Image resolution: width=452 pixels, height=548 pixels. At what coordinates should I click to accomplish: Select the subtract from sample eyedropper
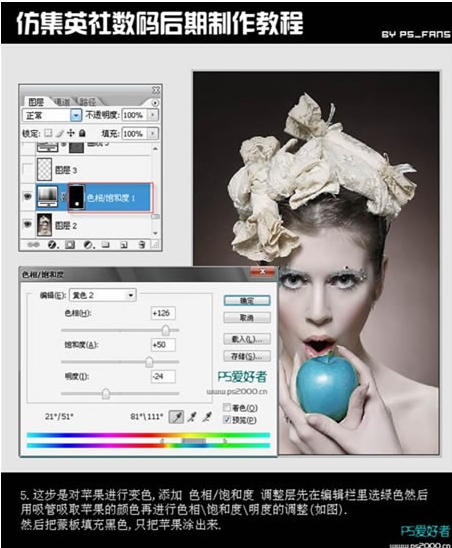pyautogui.click(x=208, y=417)
